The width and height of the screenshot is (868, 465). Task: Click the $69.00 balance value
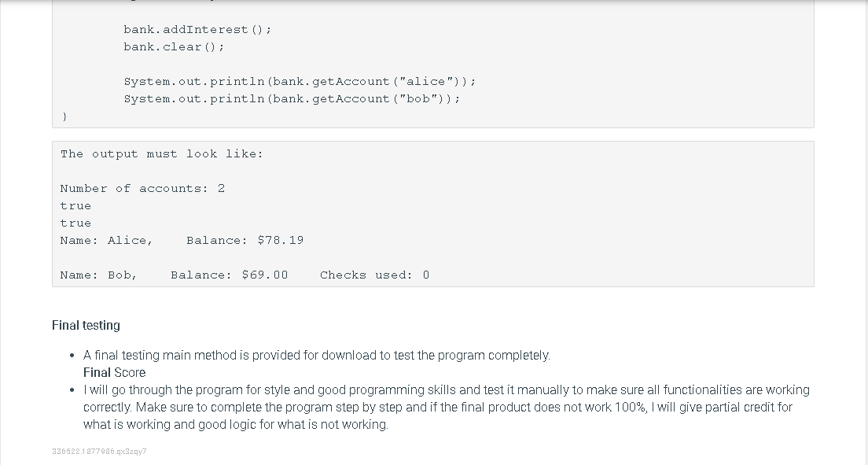pyautogui.click(x=265, y=275)
